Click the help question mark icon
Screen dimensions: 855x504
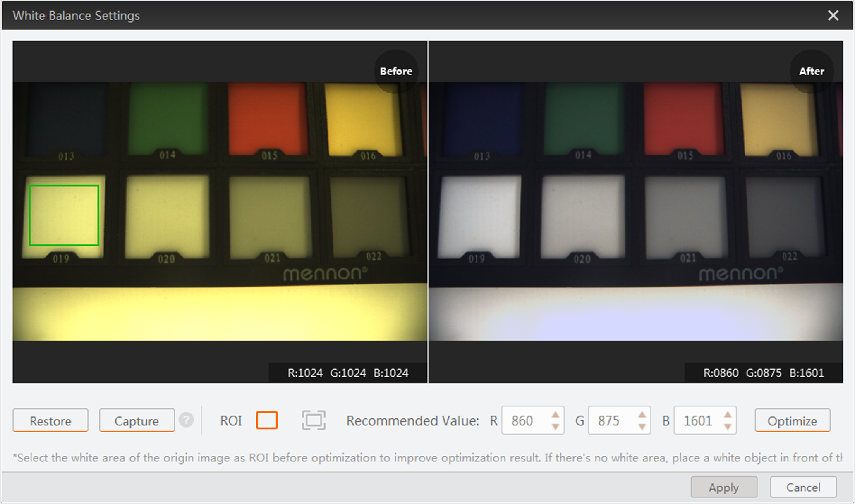pos(187,420)
